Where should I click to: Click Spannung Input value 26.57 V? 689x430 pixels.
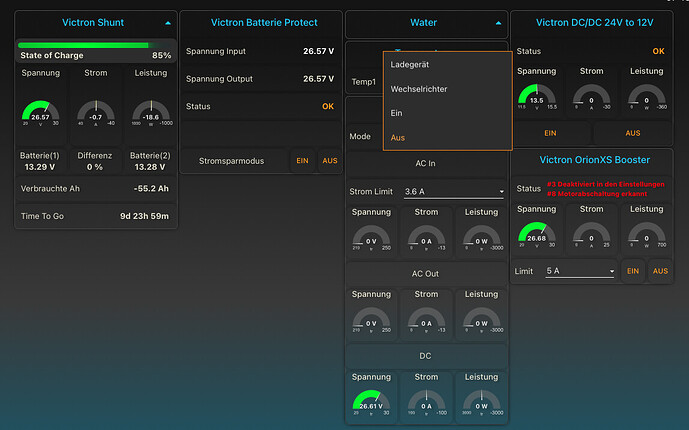(x=319, y=51)
